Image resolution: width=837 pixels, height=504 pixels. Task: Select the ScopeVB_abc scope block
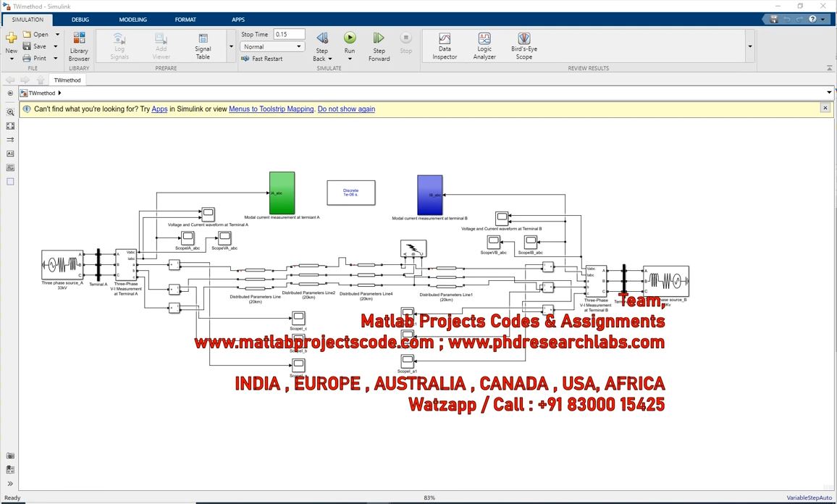point(494,242)
